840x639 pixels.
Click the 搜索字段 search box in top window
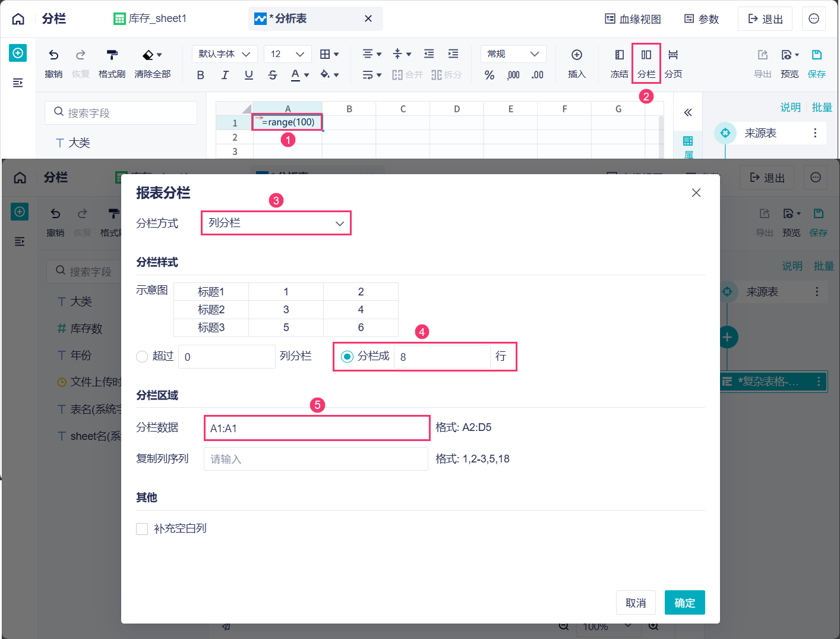121,113
